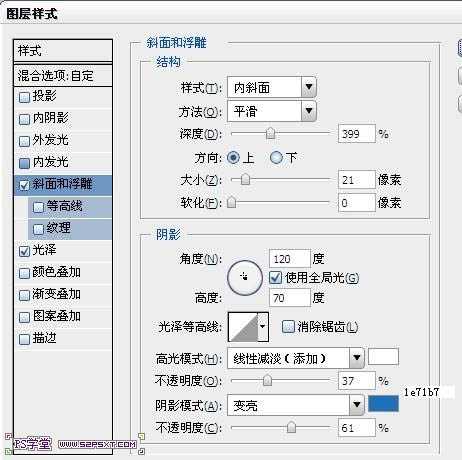
Task: Select the 纹理 texture sub-entry label
Action: pyautogui.click(x=58, y=228)
